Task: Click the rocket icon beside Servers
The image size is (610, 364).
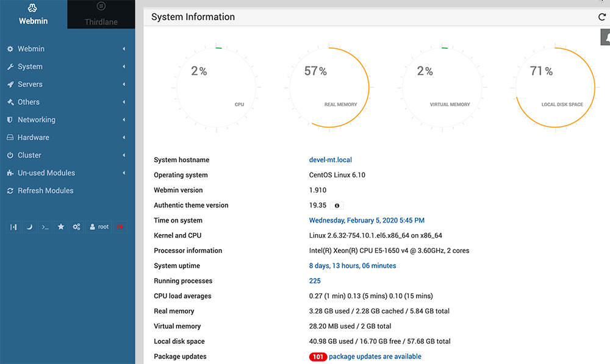Action: (x=10, y=84)
